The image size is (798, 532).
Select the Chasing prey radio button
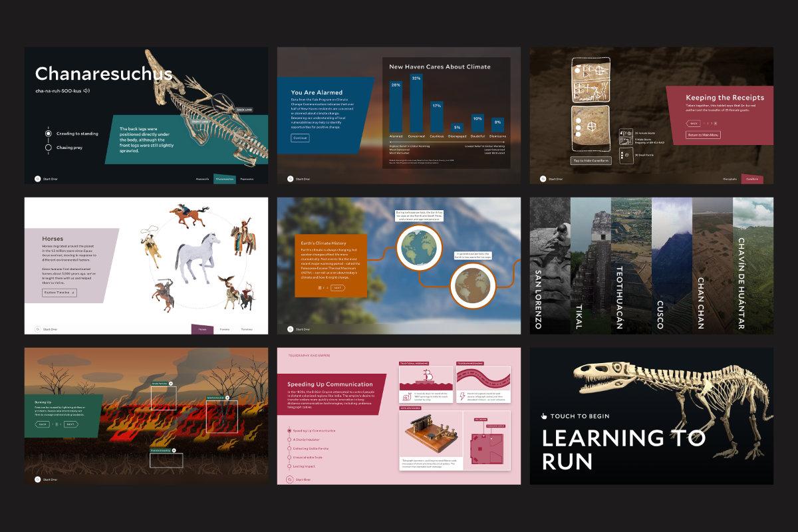click(x=48, y=147)
